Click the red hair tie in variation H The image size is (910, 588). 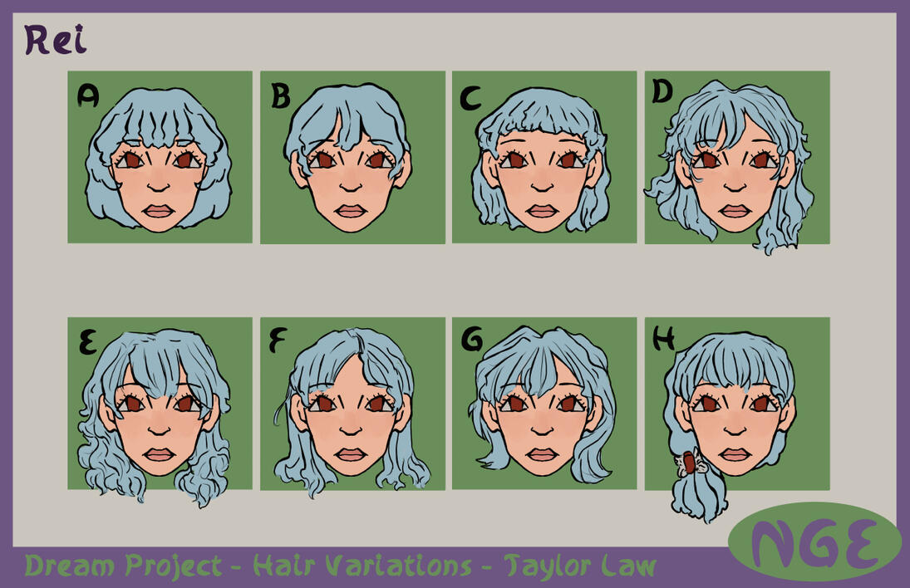tap(689, 463)
